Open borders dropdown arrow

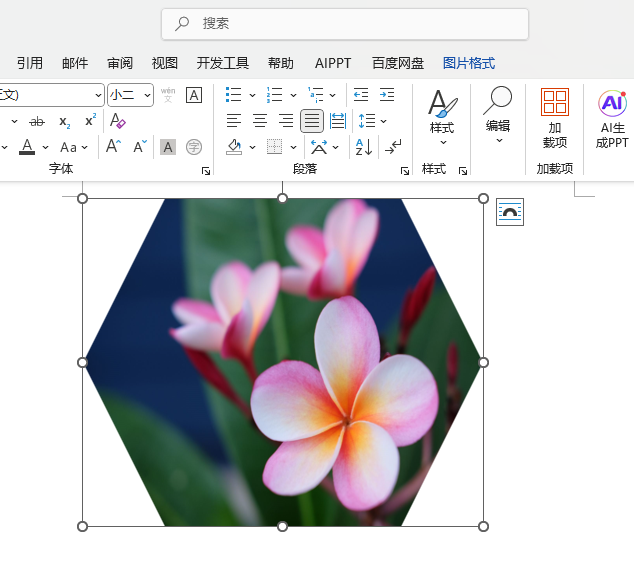click(293, 148)
